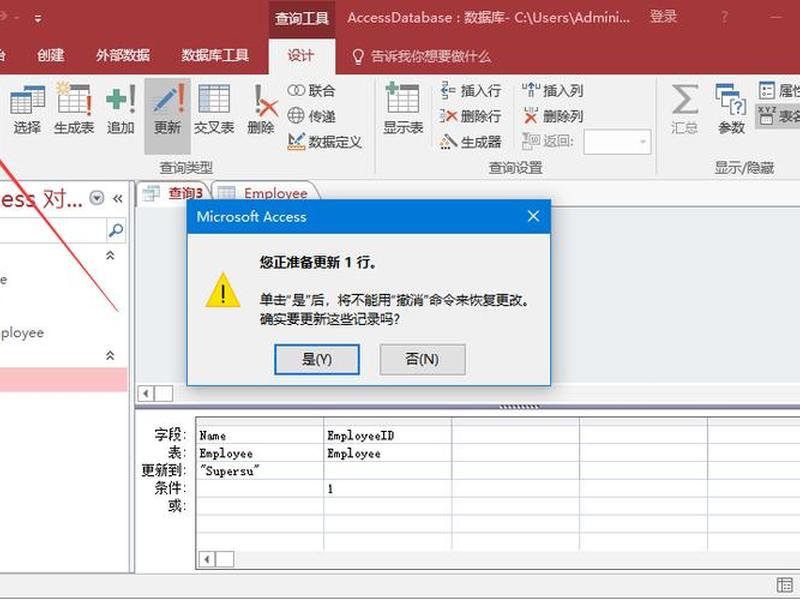Open the 外部数据 ribbon tab

pyautogui.click(x=123, y=55)
